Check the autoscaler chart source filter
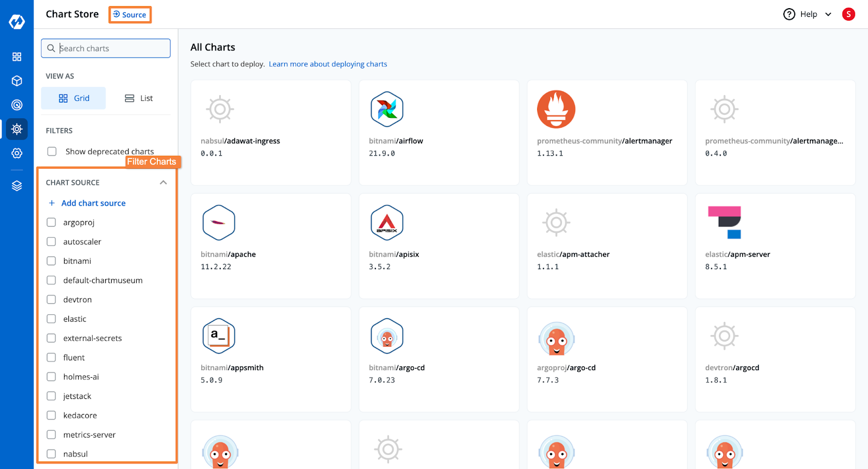This screenshot has width=868, height=469. pyautogui.click(x=52, y=242)
